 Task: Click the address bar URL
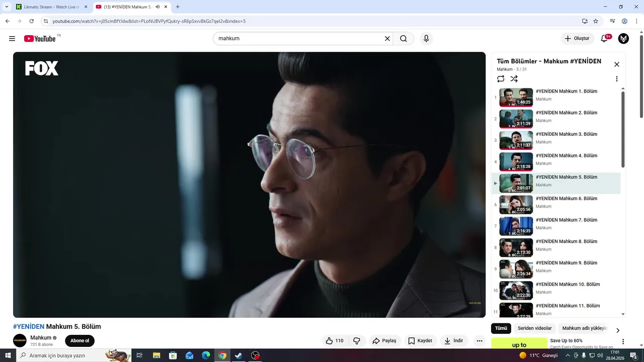149,21
